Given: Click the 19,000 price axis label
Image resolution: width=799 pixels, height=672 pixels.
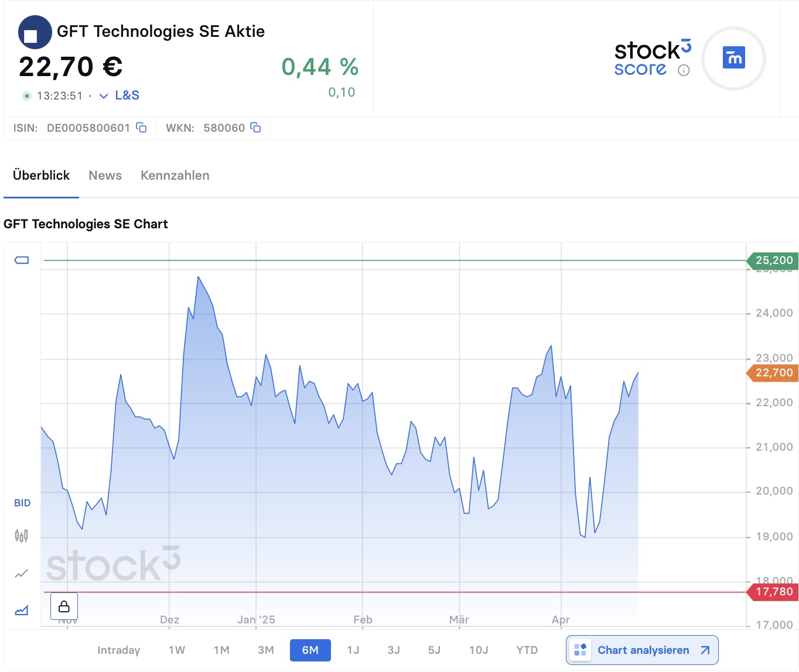Looking at the screenshot, I should tap(774, 537).
